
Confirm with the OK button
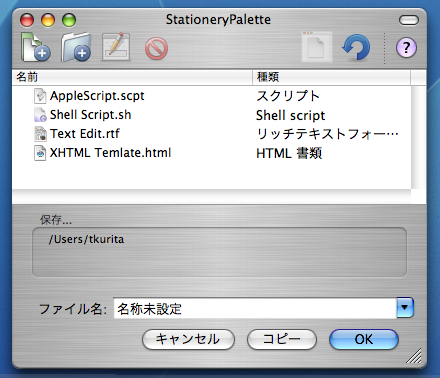[364, 339]
